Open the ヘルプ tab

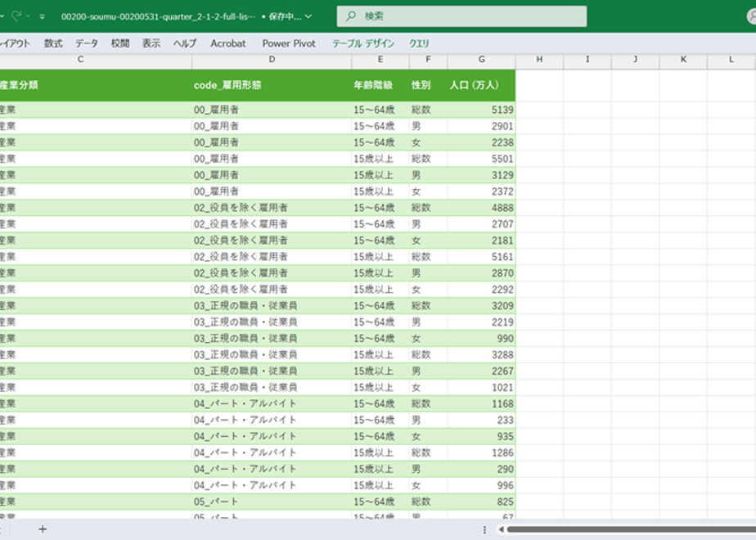coord(185,43)
